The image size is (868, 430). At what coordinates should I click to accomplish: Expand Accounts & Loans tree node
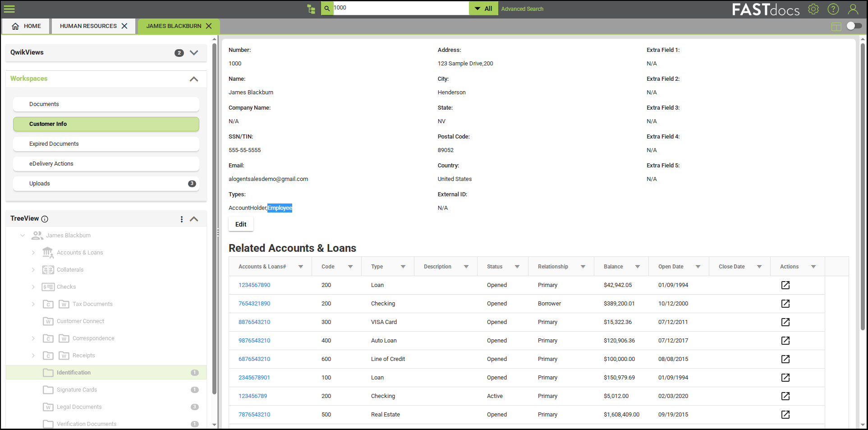point(33,253)
